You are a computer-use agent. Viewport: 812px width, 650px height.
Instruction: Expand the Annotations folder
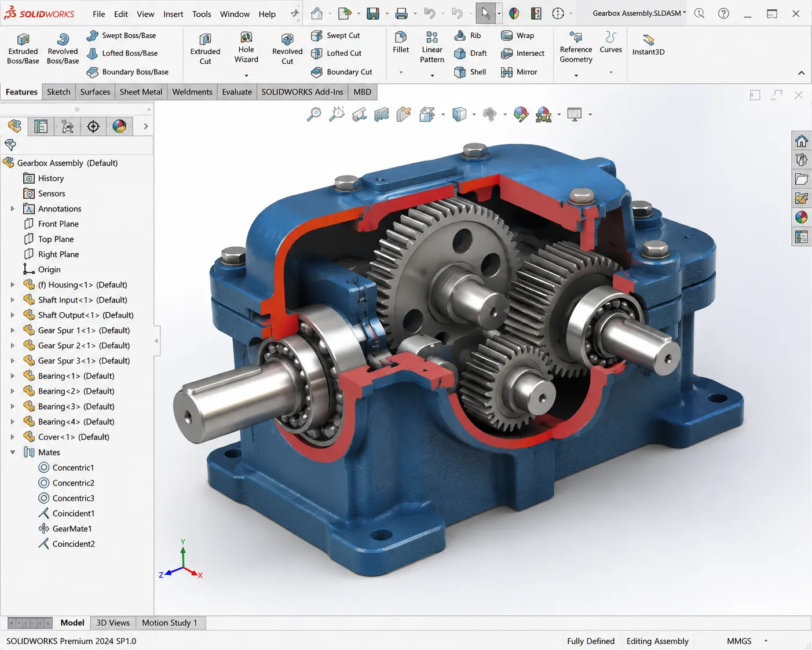(x=13, y=209)
